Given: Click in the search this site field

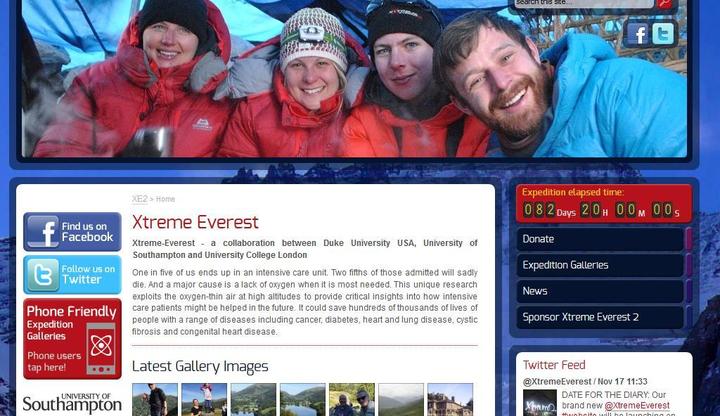Looking at the screenshot, I should (584, 3).
